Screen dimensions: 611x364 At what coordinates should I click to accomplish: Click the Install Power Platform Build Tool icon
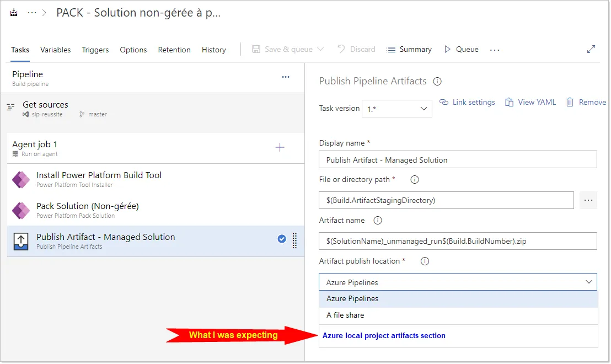click(x=20, y=180)
